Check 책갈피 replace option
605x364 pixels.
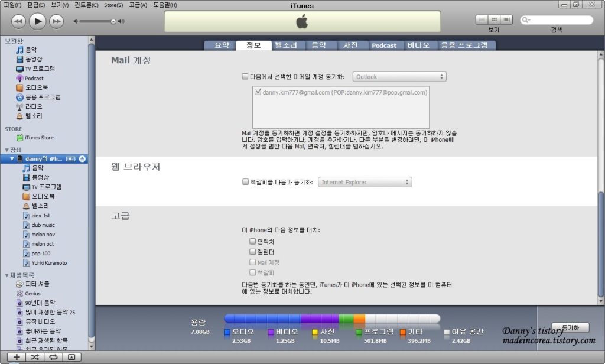click(x=252, y=272)
